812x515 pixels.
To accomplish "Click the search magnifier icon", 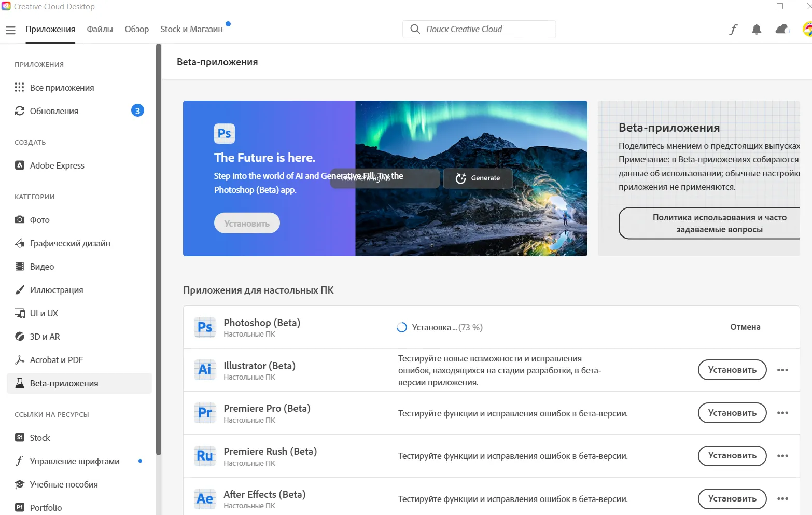I will pyautogui.click(x=415, y=29).
